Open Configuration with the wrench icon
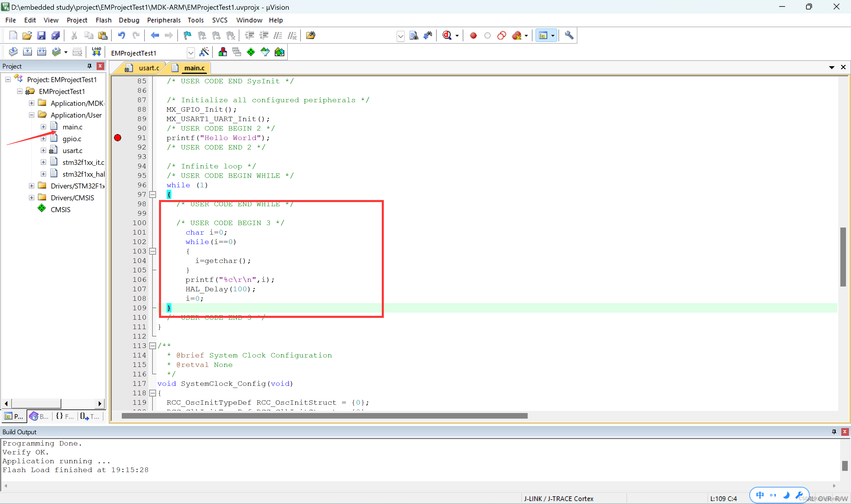This screenshot has height=504, width=851. pyautogui.click(x=569, y=35)
